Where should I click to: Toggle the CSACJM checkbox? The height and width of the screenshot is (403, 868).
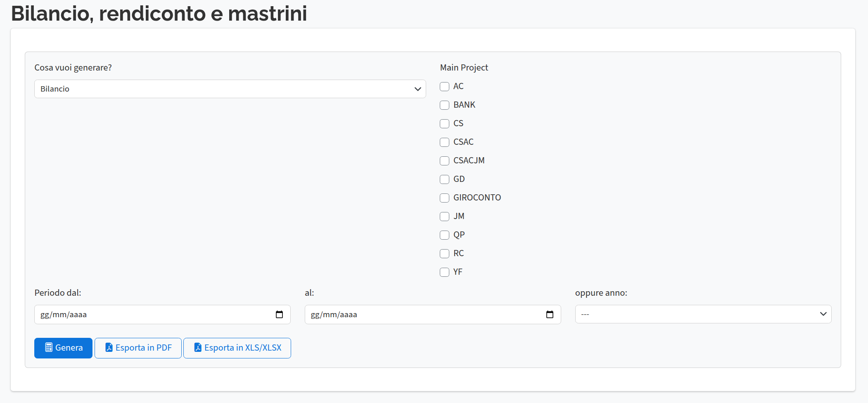pyautogui.click(x=444, y=161)
